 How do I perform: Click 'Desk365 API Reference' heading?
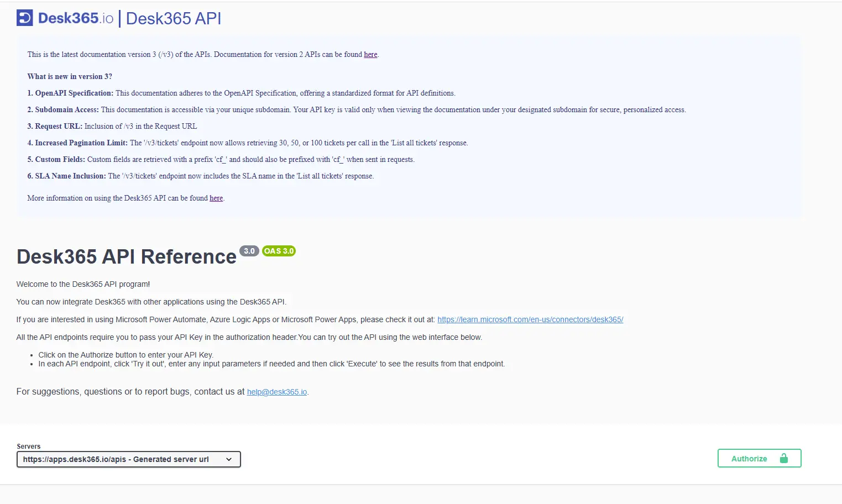[x=127, y=256]
